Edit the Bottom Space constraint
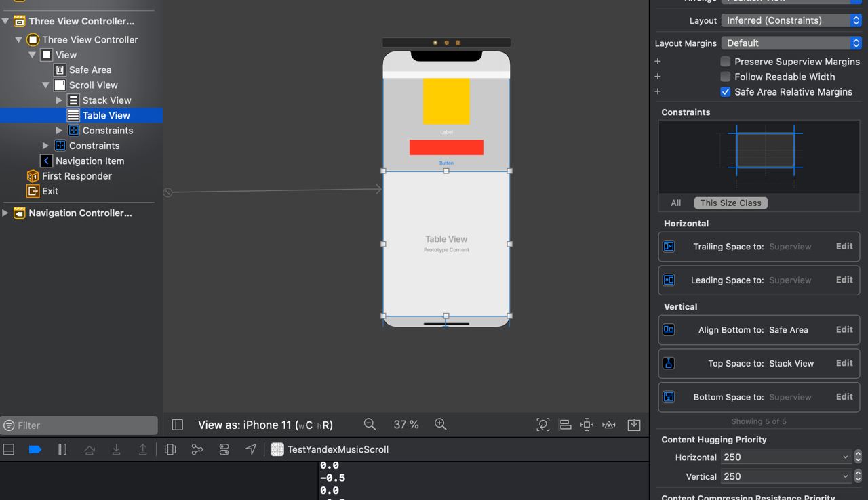Viewport: 868px width, 500px height. pos(844,396)
